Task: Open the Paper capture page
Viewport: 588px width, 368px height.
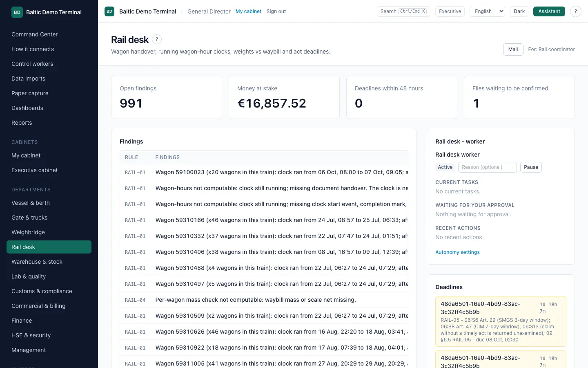Action: [x=49, y=93]
